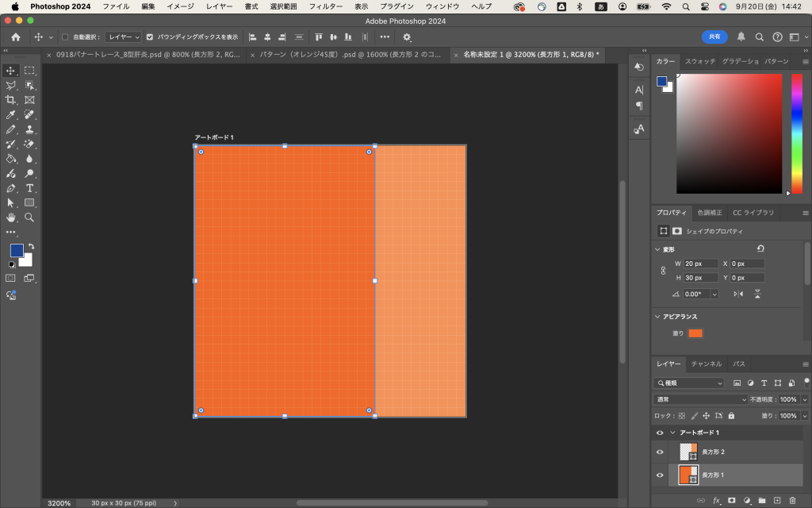Click the orange 塗り fill swatch
Viewport: 812px width, 508px height.
[695, 333]
